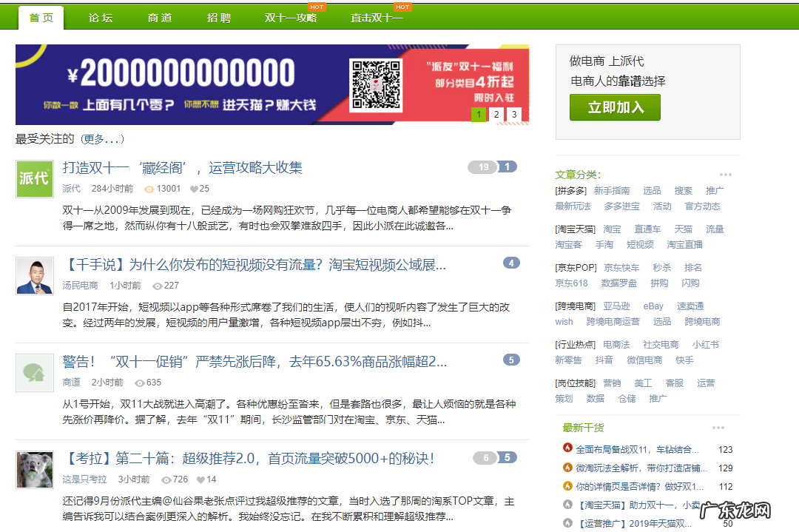799x532 pixels.
Task: Switch to the 招聘 tab
Action: coord(218,18)
